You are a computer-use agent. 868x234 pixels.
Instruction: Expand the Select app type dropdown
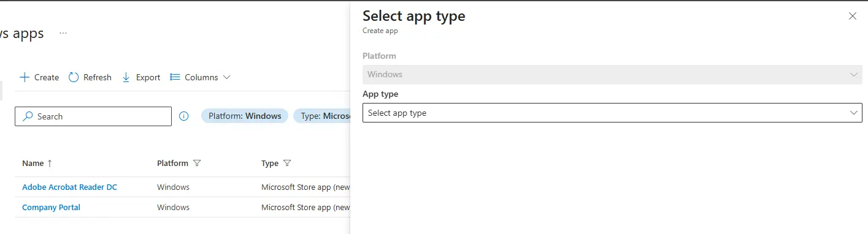coord(612,113)
